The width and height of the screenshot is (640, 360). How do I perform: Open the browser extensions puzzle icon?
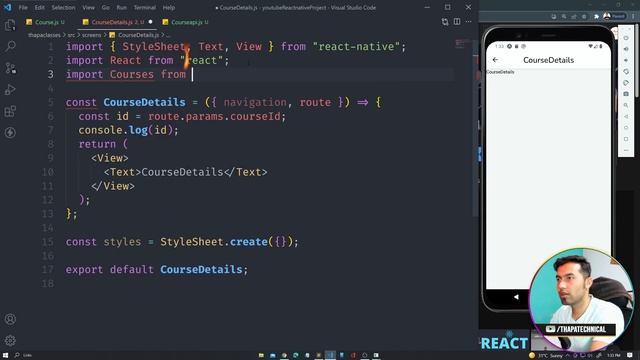point(596,16)
